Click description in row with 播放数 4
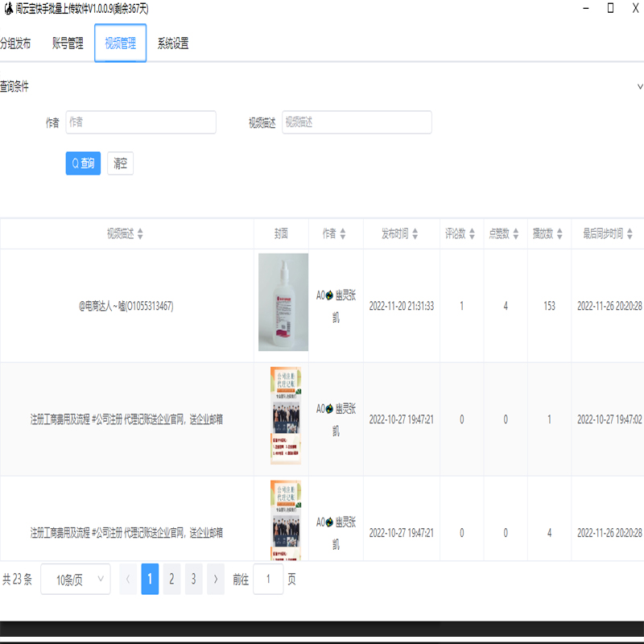This screenshot has height=644, width=644. [126, 533]
